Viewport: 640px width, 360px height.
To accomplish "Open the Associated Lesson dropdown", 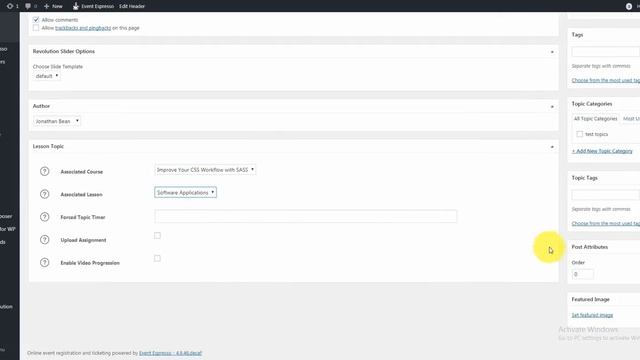I will [x=185, y=192].
